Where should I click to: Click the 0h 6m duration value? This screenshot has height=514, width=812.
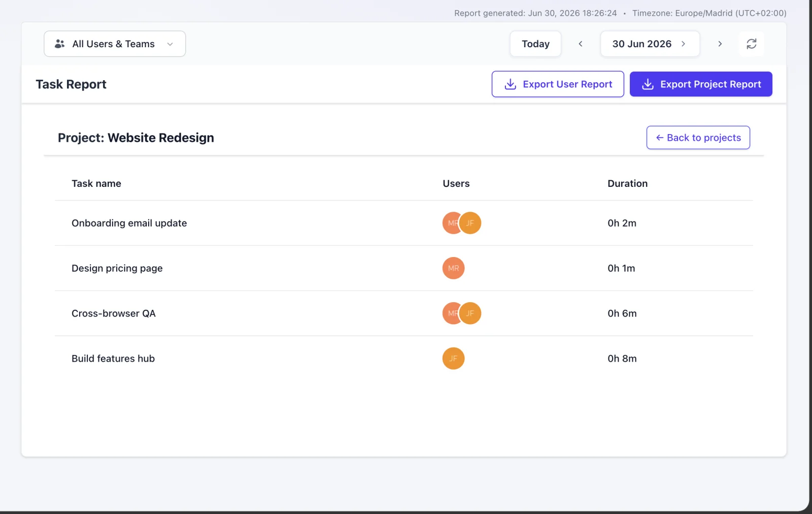(622, 313)
